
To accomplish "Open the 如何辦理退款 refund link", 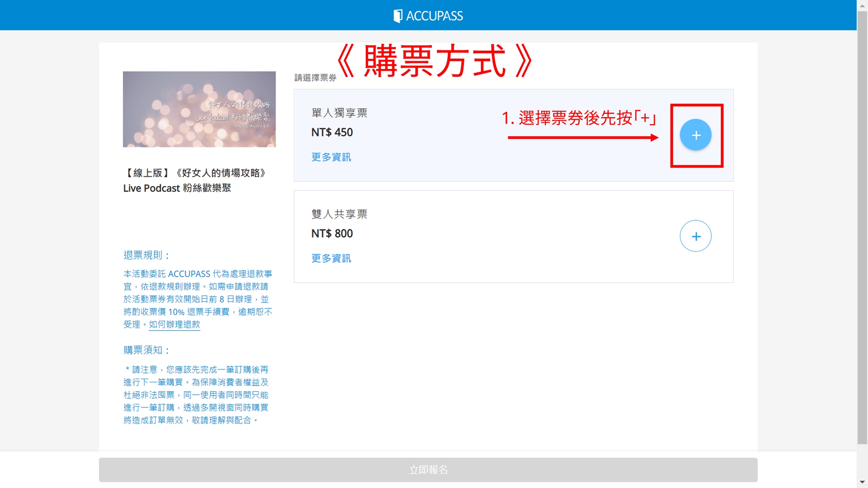I will [x=174, y=324].
